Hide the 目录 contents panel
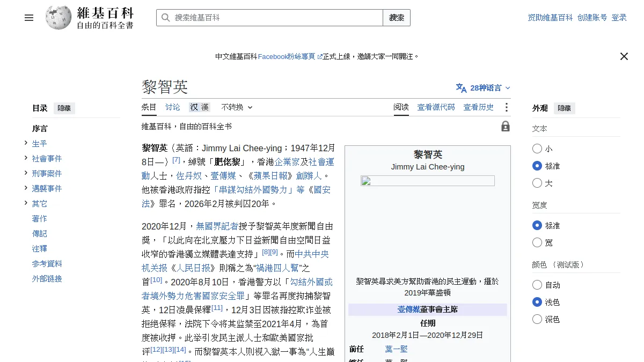 [64, 108]
